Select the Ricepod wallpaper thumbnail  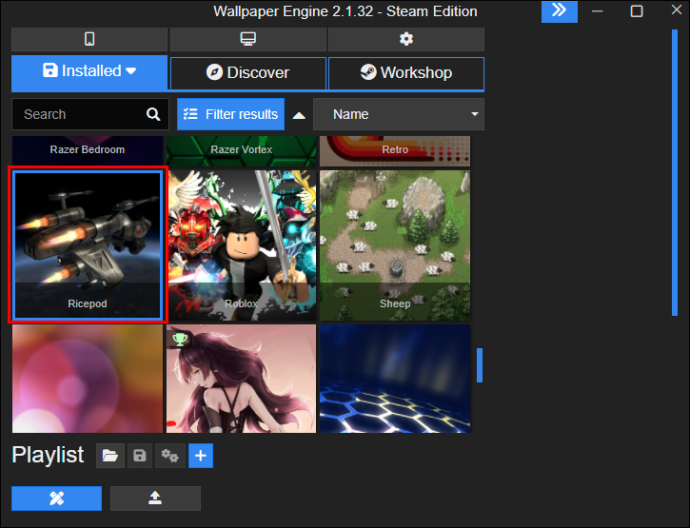[87, 245]
